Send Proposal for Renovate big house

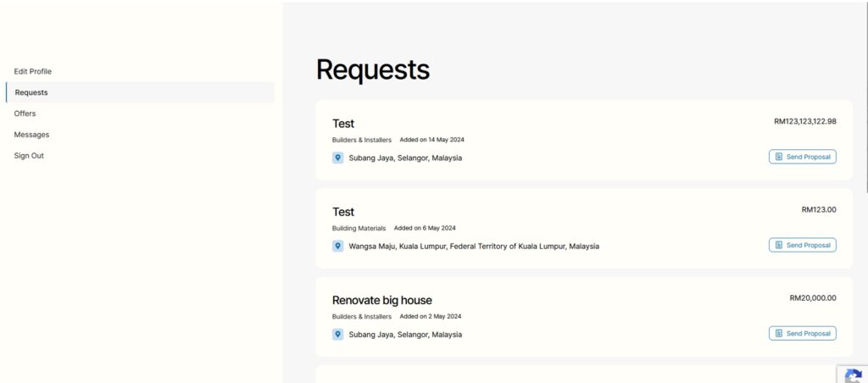click(802, 333)
